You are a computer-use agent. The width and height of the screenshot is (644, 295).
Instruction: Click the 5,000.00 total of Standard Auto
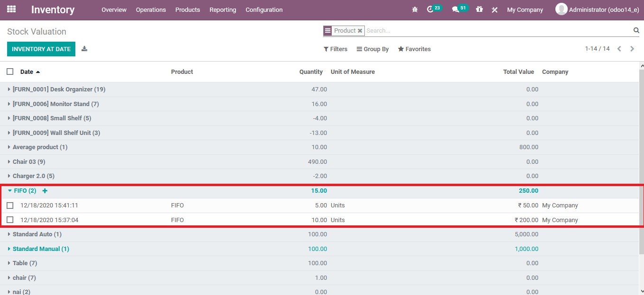(526, 234)
